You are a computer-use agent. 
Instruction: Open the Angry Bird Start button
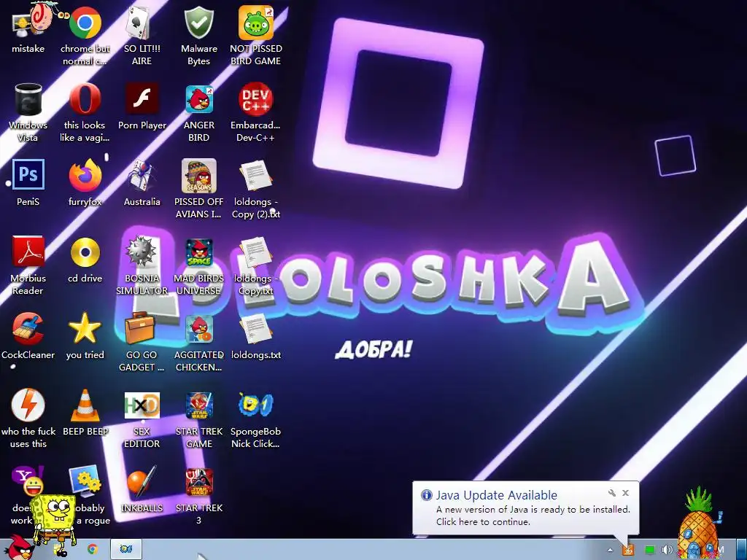[18, 547]
